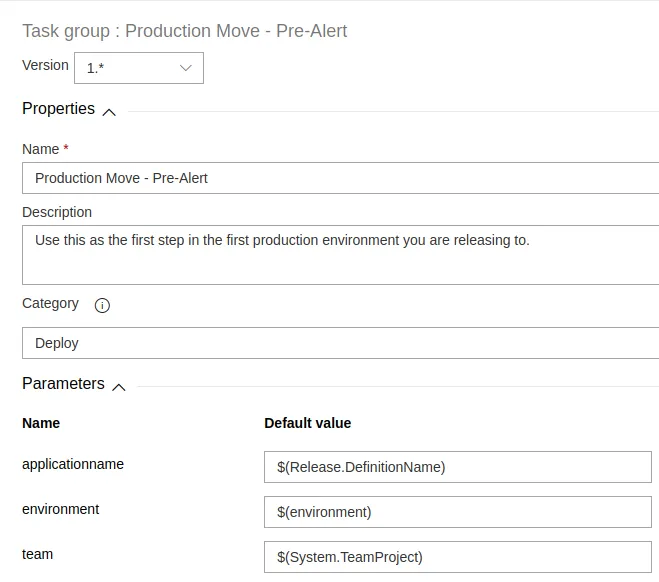Select the Category field containing Deploy
This screenshot has height=582, width=659.
click(x=340, y=343)
